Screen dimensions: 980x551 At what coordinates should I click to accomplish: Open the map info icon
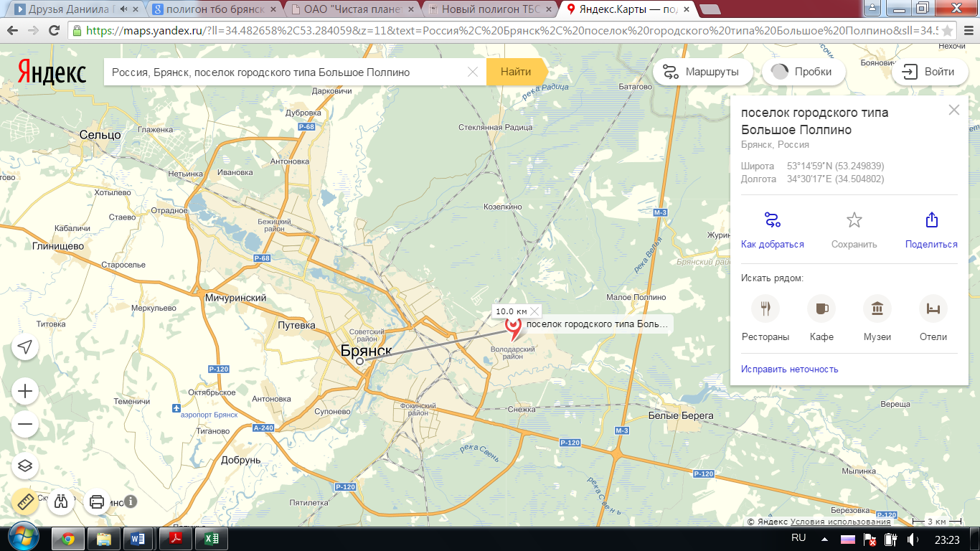[x=131, y=501]
